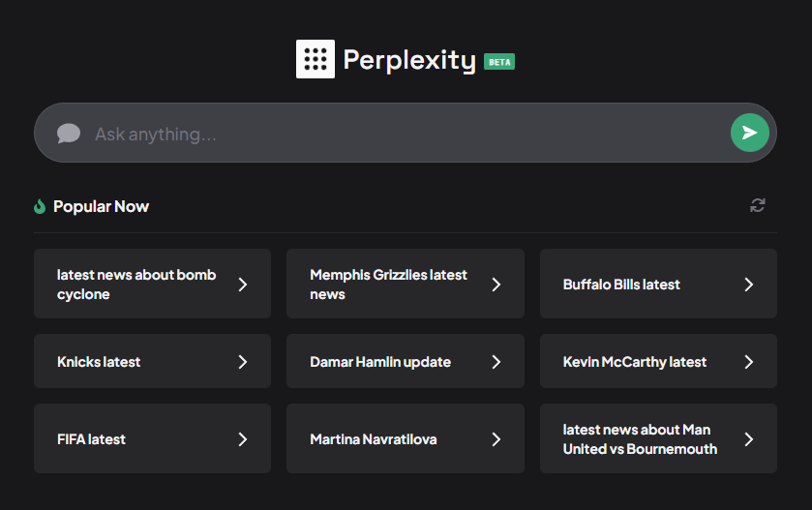Viewport: 812px width, 510px height.
Task: Open the bomb cyclone card chevron
Action: 243,285
